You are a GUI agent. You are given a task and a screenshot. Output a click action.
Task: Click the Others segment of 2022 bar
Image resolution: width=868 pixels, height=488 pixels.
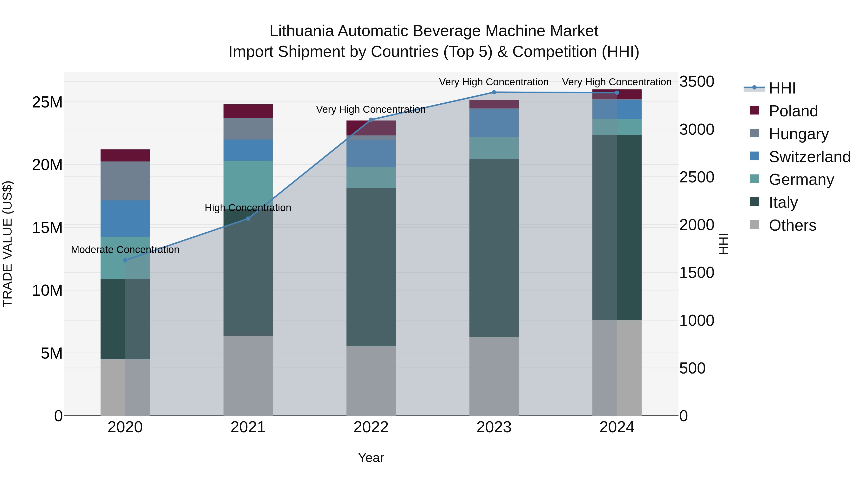(x=371, y=381)
